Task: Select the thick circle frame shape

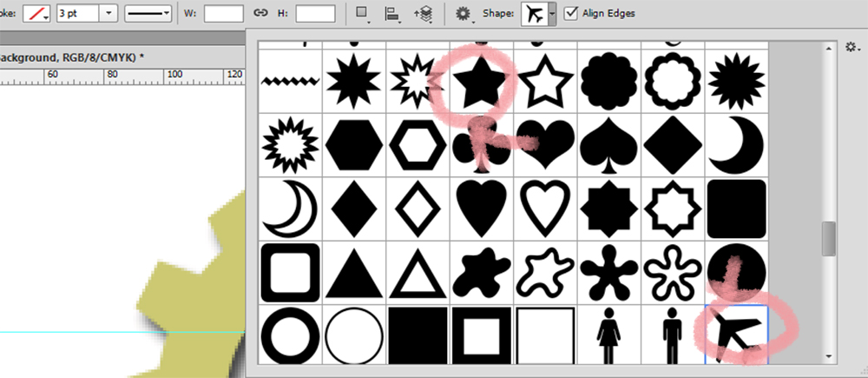Action: tap(291, 335)
